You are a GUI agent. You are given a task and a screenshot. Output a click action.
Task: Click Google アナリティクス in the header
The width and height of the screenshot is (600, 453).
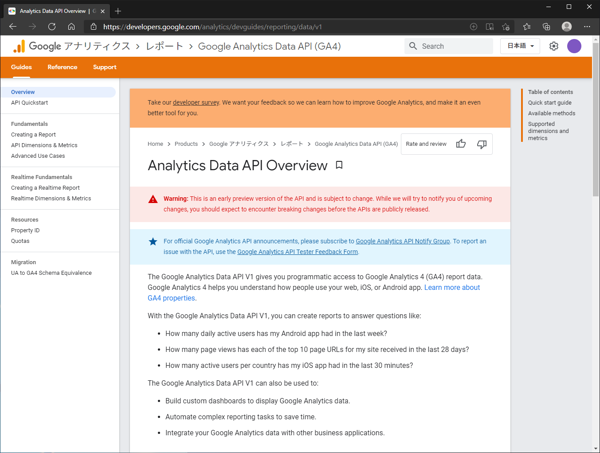pyautogui.click(x=80, y=46)
